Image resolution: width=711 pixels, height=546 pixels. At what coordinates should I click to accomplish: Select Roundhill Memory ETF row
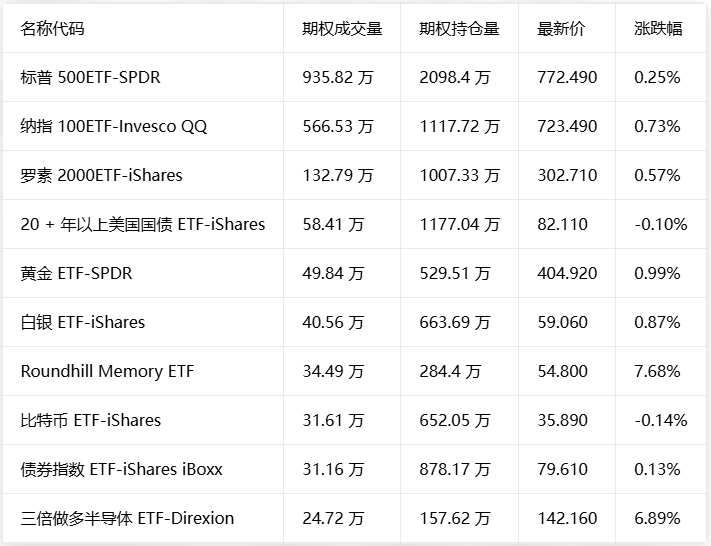(354, 371)
